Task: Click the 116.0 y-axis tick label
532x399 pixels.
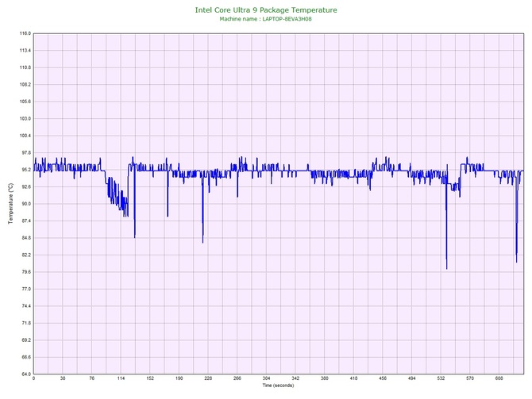Action: click(25, 33)
